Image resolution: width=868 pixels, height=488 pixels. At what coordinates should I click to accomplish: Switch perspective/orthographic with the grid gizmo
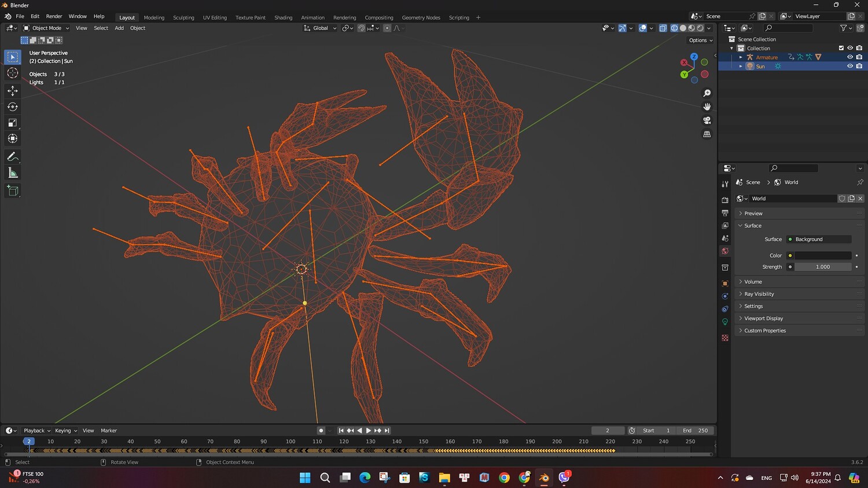click(707, 134)
